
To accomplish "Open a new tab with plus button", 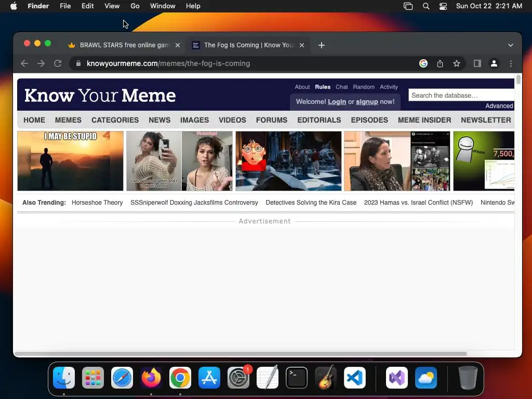I will point(322,45).
